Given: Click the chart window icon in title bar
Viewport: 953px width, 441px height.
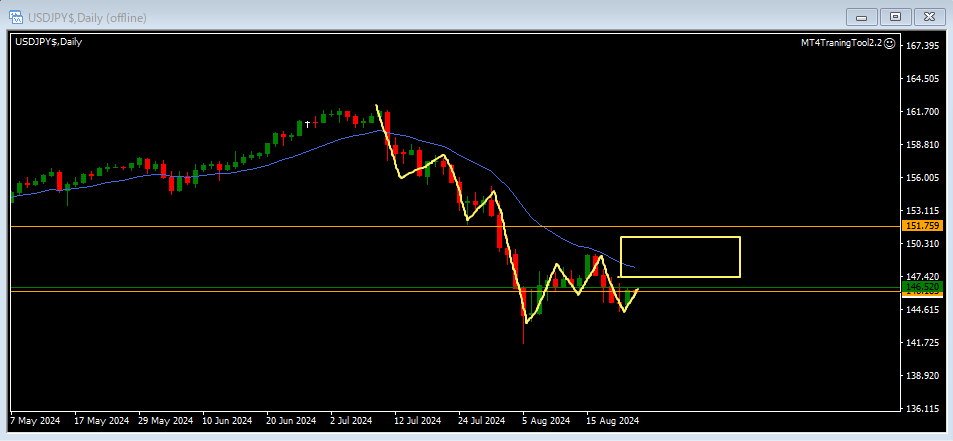Looking at the screenshot, I should point(17,16).
